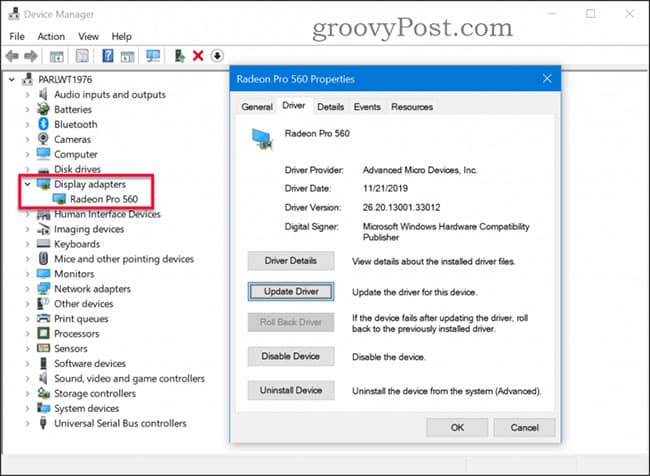This screenshot has width=650, height=476.
Task: Click the driver version 26.20.13001.33012 text
Action: [401, 207]
